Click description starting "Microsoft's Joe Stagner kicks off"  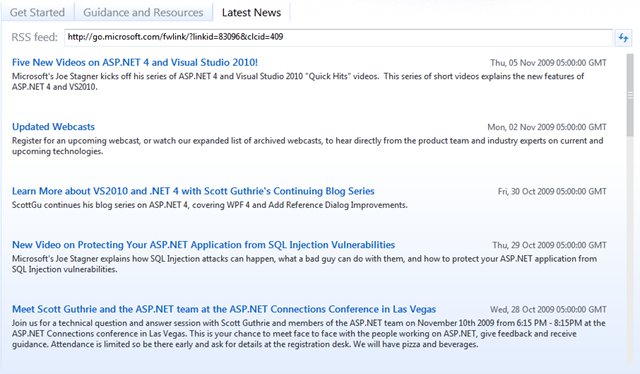point(298,81)
